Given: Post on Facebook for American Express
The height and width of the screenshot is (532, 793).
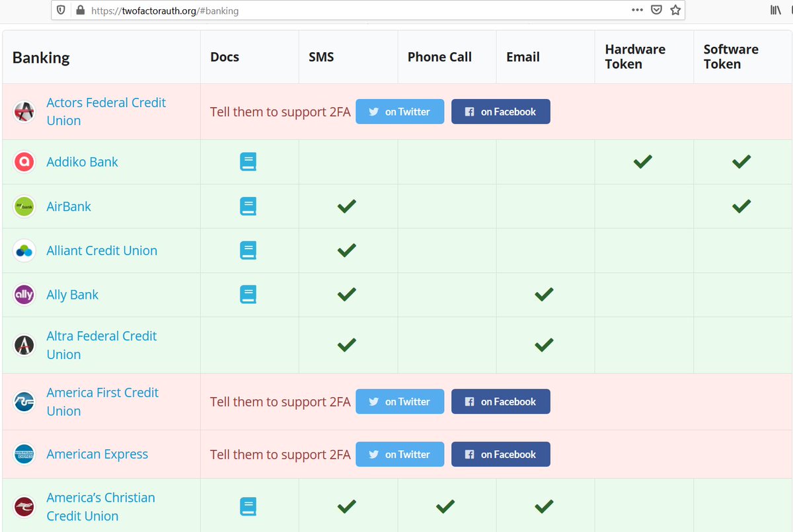Looking at the screenshot, I should (501, 455).
